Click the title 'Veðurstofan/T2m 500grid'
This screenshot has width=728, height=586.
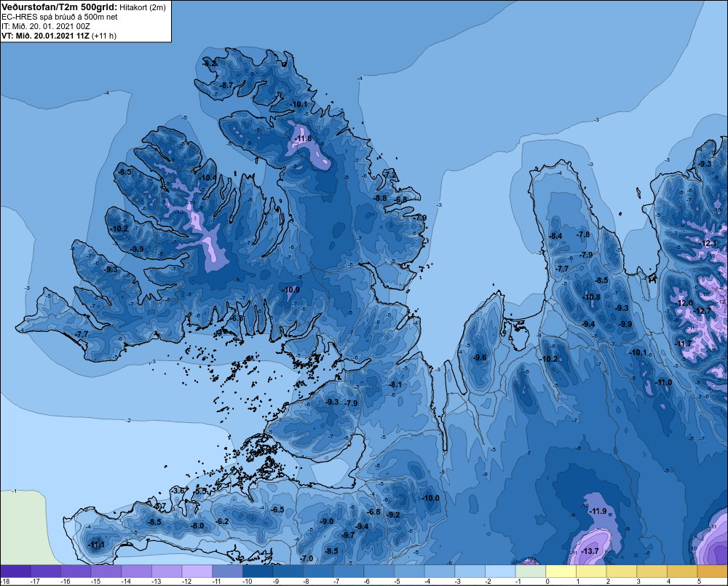click(x=58, y=7)
